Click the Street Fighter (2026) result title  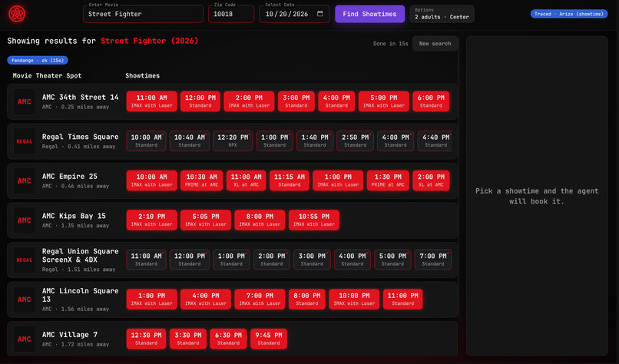pos(149,41)
